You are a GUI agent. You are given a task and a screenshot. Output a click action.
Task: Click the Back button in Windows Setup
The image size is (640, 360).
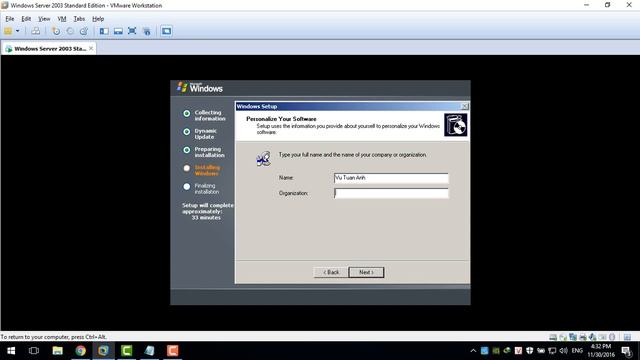[x=331, y=272]
